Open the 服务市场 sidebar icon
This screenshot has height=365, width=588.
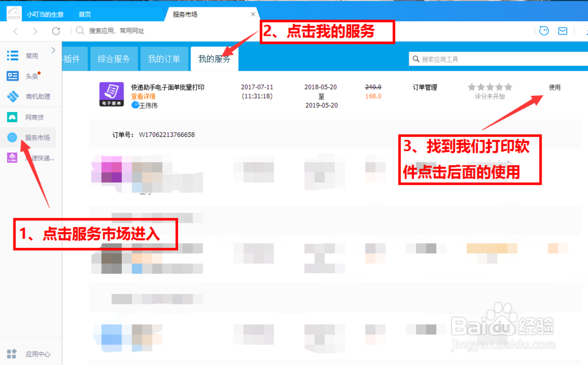pos(13,138)
